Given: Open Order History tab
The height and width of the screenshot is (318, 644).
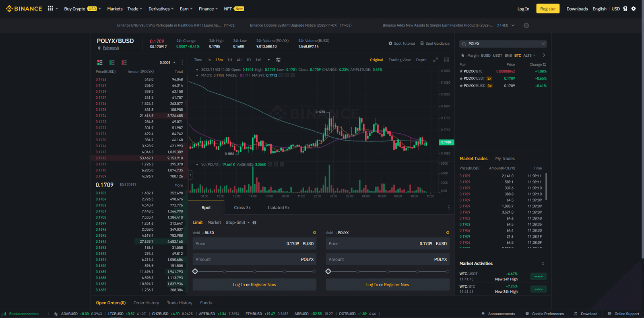Looking at the screenshot, I should 146,303.
